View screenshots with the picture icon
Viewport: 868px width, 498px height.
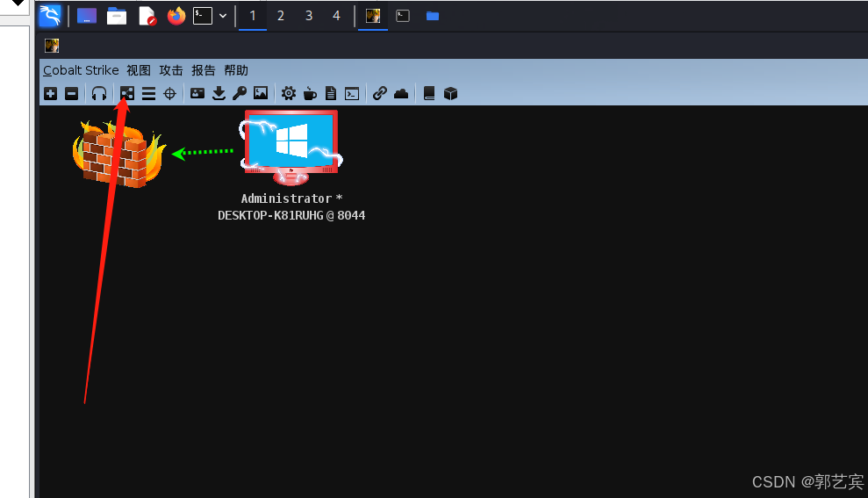[x=261, y=94]
